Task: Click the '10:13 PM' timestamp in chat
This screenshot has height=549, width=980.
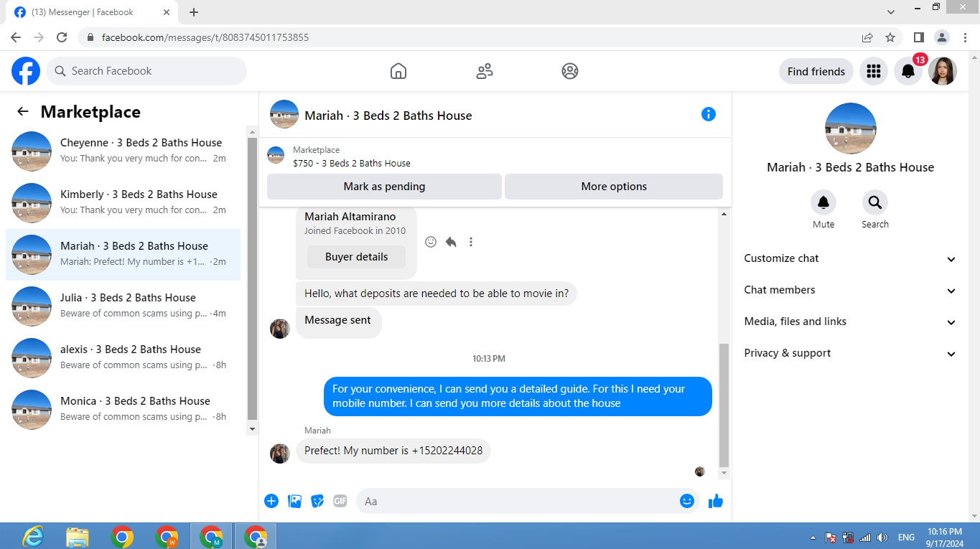Action: [489, 358]
